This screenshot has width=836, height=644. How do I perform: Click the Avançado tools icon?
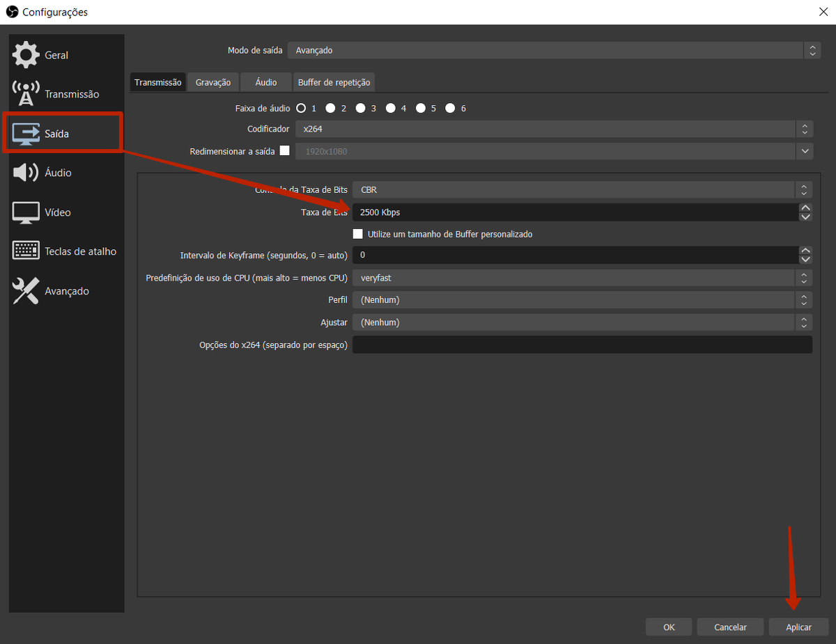[26, 291]
